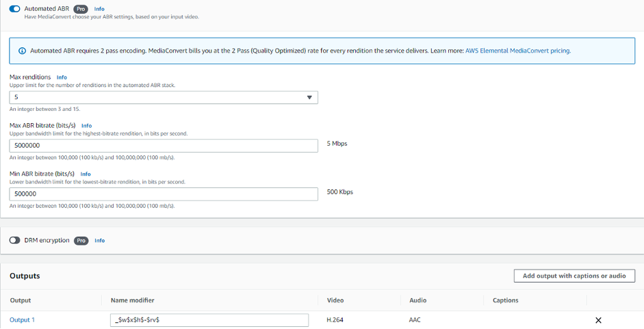Click the AAC audio cell
644x329 pixels.
point(415,320)
